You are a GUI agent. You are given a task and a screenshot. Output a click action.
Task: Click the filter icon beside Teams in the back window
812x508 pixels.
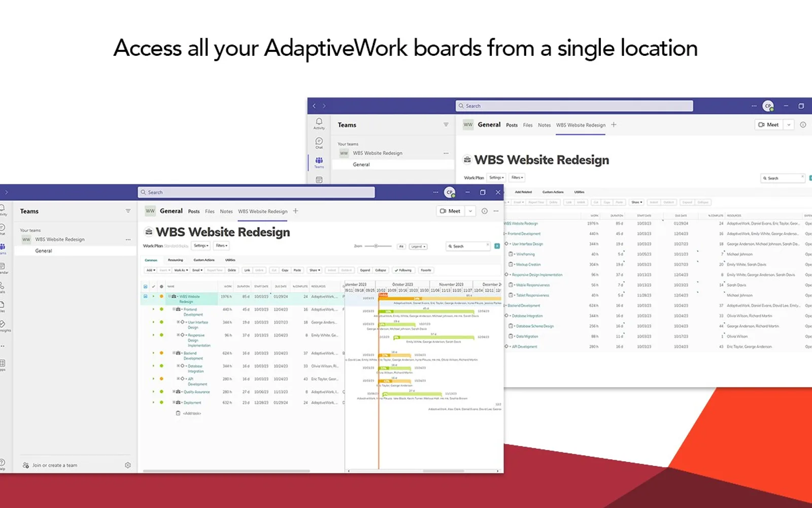[x=446, y=124]
